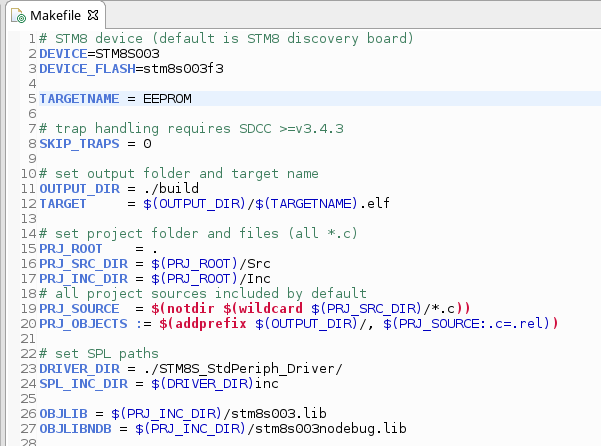This screenshot has width=601, height=446.
Task: Click the addprefix function keyword
Action: pos(210,324)
